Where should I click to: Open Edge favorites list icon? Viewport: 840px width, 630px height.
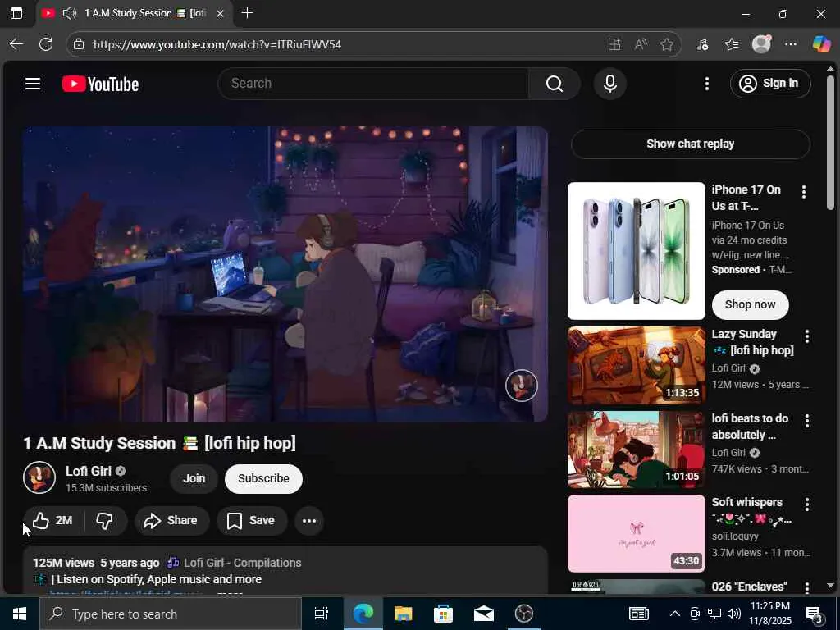point(732,44)
